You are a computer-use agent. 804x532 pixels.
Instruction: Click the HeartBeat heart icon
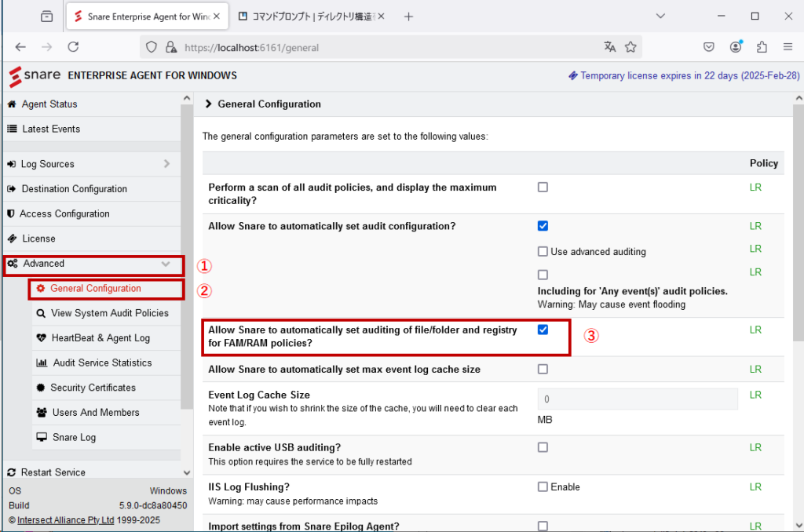click(42, 338)
